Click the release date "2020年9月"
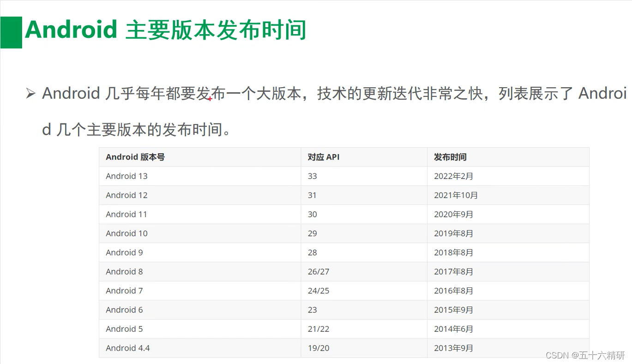This screenshot has width=632, height=364. (454, 215)
